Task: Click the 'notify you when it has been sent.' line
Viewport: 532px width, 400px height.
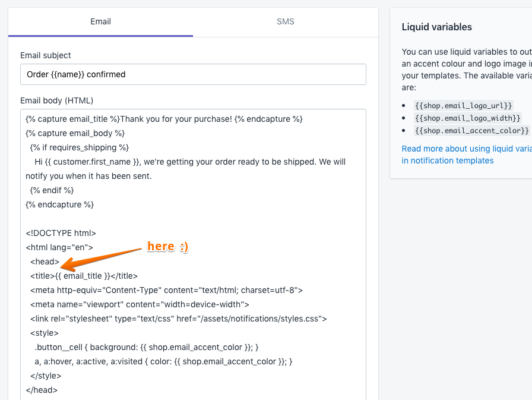Action: coord(88,177)
